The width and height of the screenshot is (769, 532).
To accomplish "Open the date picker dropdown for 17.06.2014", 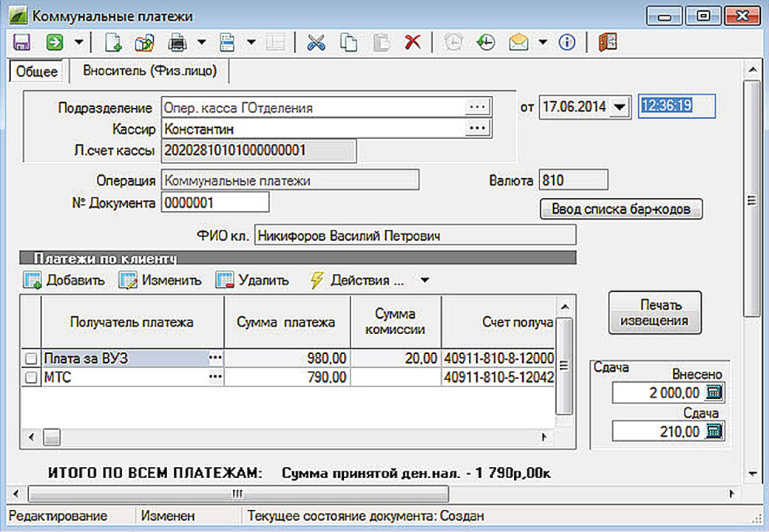I will [620, 107].
